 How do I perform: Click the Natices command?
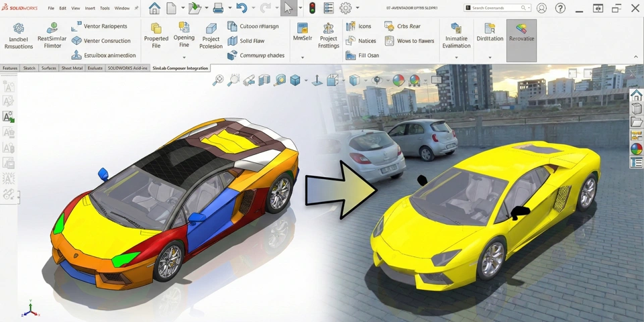(x=361, y=41)
